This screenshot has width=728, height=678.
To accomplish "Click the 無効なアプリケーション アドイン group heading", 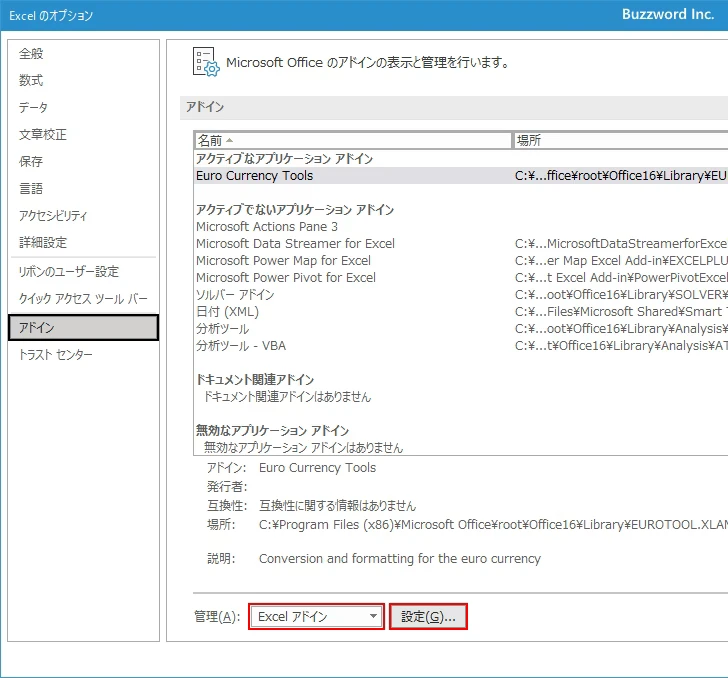I will (x=273, y=431).
